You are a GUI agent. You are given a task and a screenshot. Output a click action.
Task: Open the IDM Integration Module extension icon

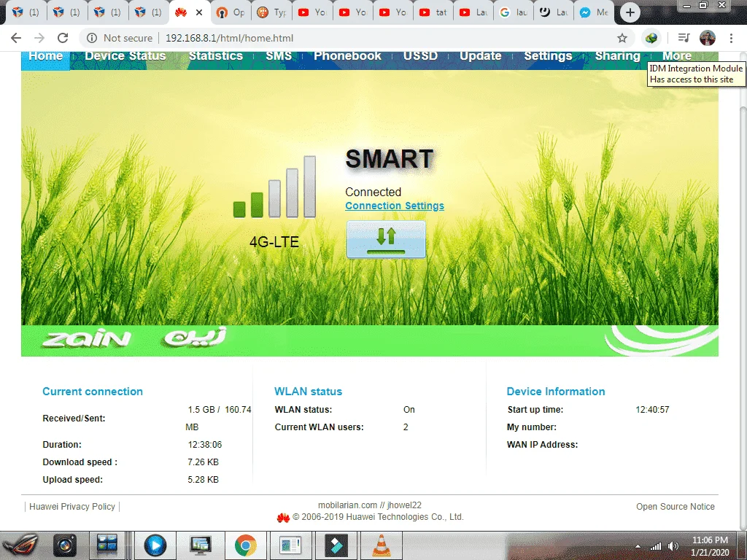651,38
